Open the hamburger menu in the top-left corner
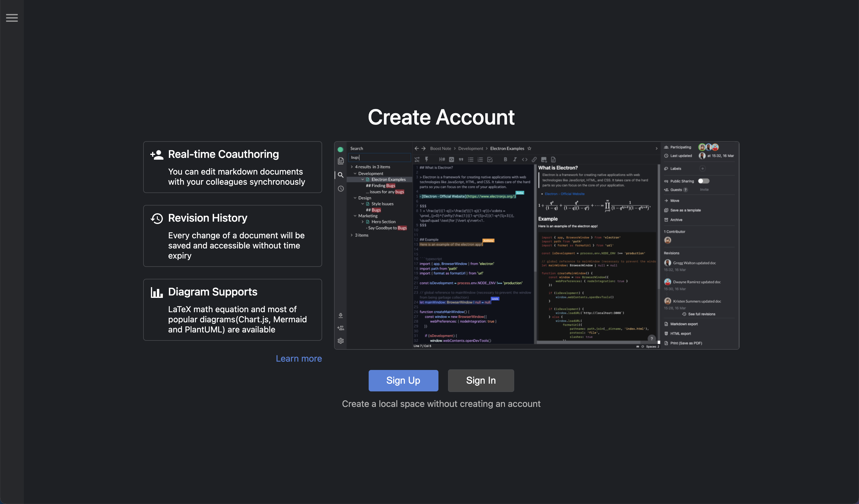The width and height of the screenshot is (859, 504). (12, 18)
